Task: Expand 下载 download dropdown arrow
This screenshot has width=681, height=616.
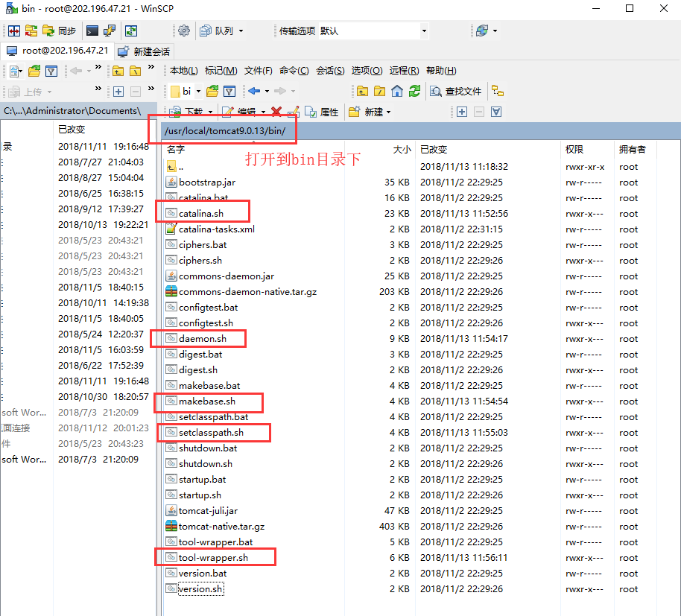Action: point(210,112)
